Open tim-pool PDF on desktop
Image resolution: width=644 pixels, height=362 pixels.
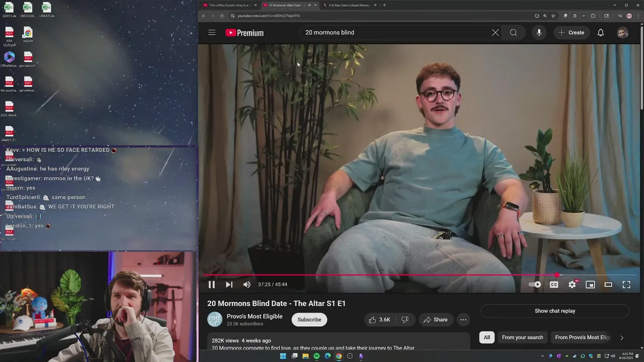point(9,84)
